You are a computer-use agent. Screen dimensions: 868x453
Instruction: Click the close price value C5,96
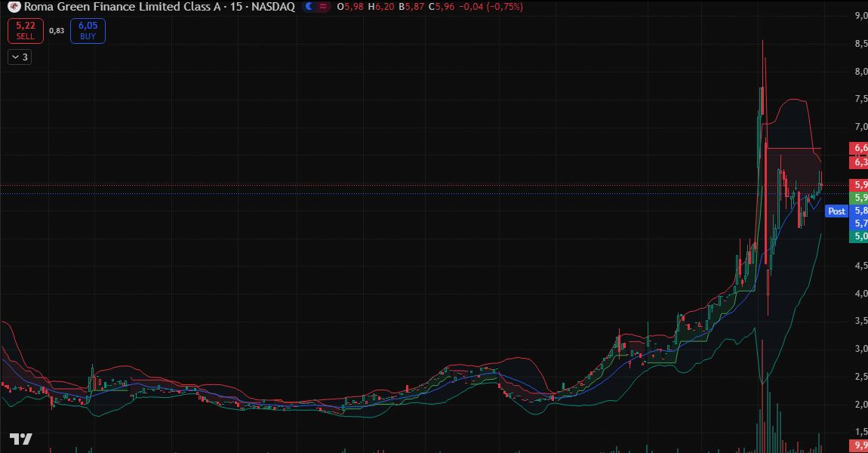(442, 7)
